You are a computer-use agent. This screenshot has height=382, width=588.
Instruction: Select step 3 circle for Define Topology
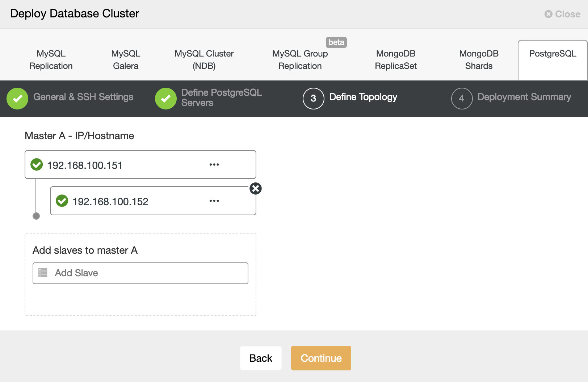(314, 98)
